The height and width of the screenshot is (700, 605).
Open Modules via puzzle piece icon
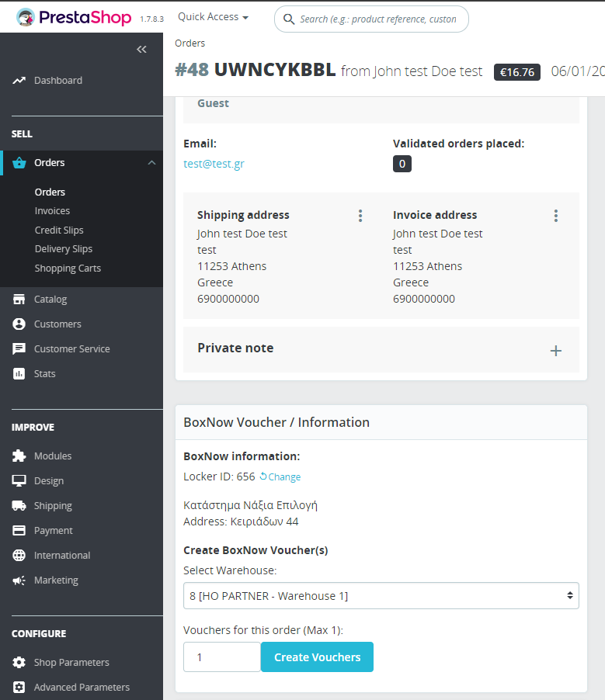pyautogui.click(x=19, y=456)
